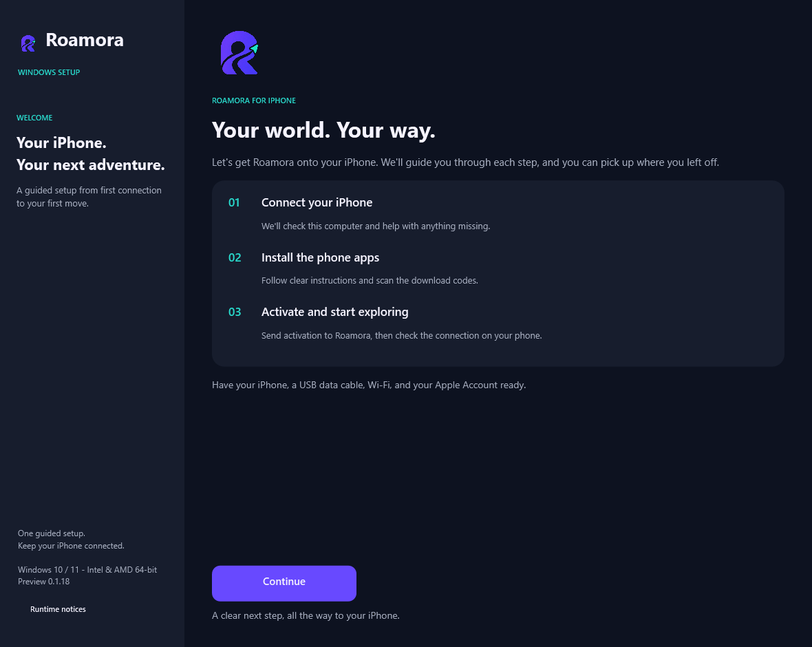Click the 'Roamora' brand name in the sidebar
Viewport: 812px width, 647px height.
(85, 40)
